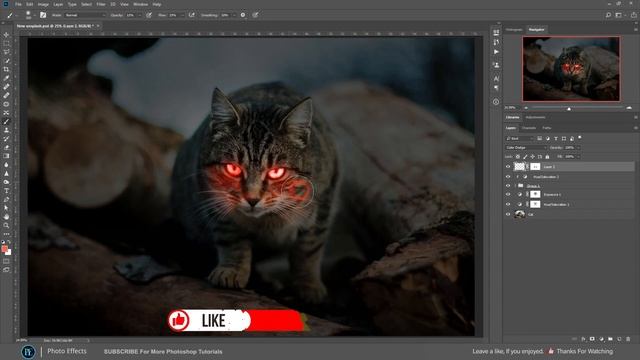Select the Brush tool in toolbox
The width and height of the screenshot is (640, 360).
click(x=6, y=121)
